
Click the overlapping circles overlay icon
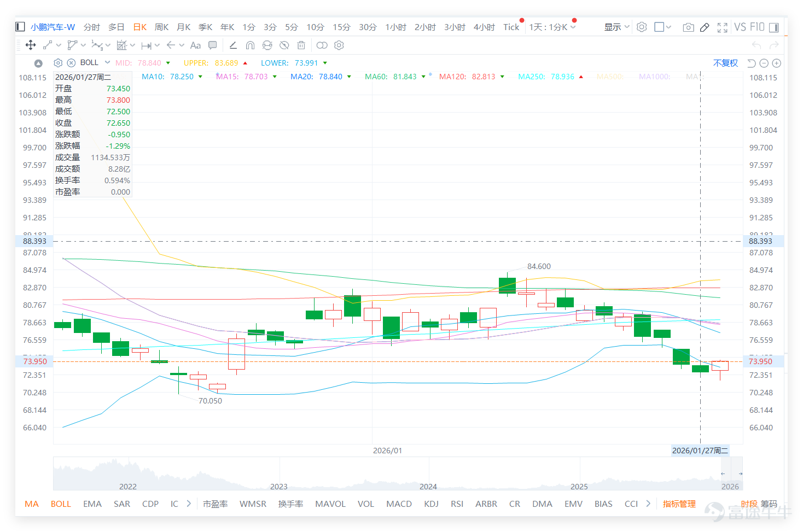coord(322,45)
